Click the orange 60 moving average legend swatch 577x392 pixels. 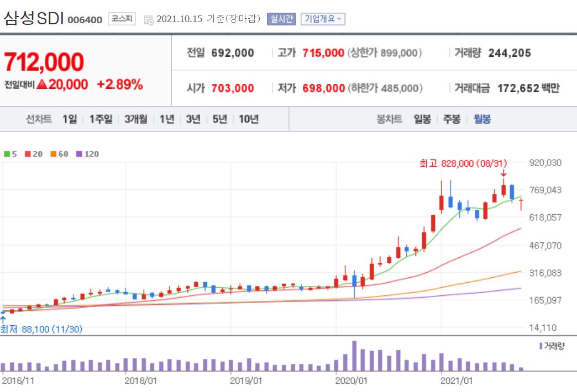54,154
